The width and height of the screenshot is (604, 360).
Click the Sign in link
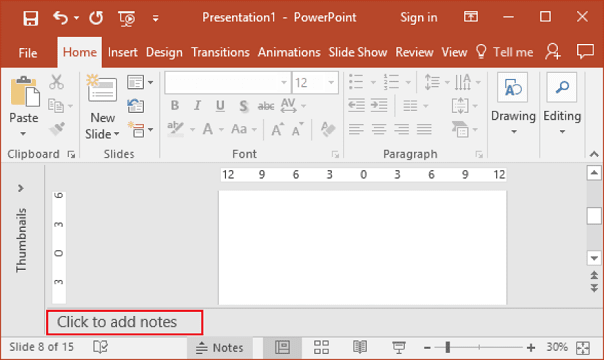pos(419,18)
